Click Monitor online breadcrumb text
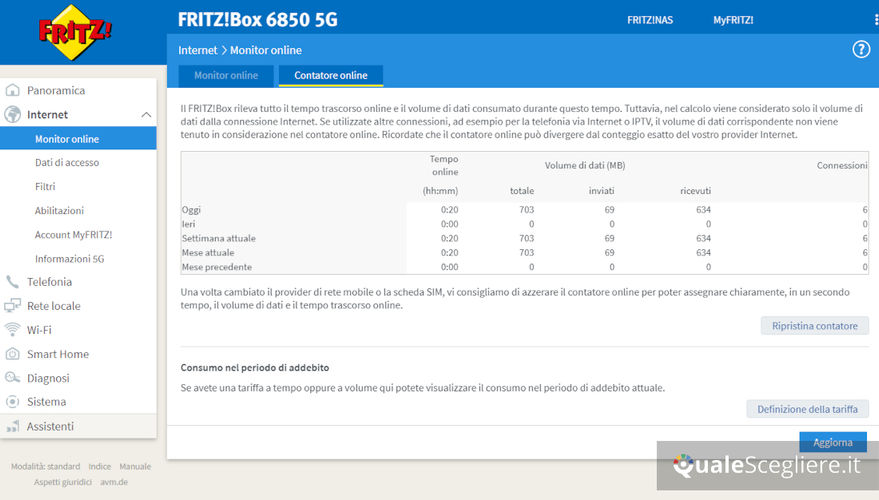879x500 pixels. (266, 50)
